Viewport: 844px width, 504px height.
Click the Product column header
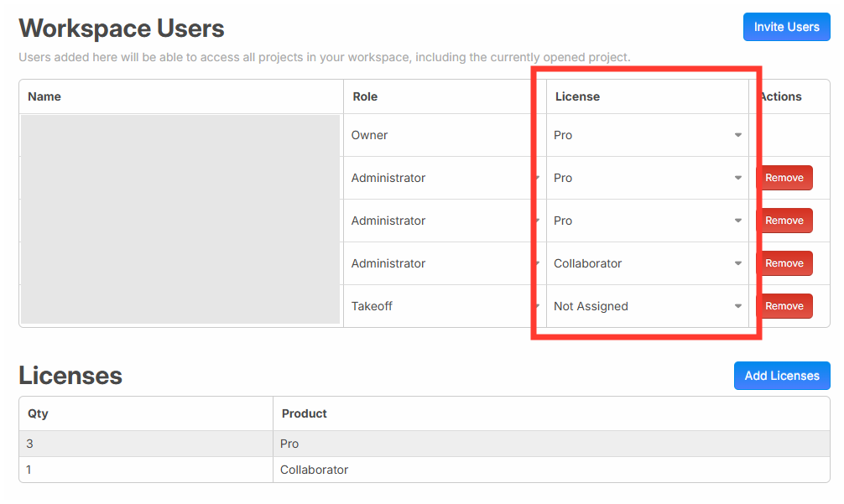coord(305,413)
